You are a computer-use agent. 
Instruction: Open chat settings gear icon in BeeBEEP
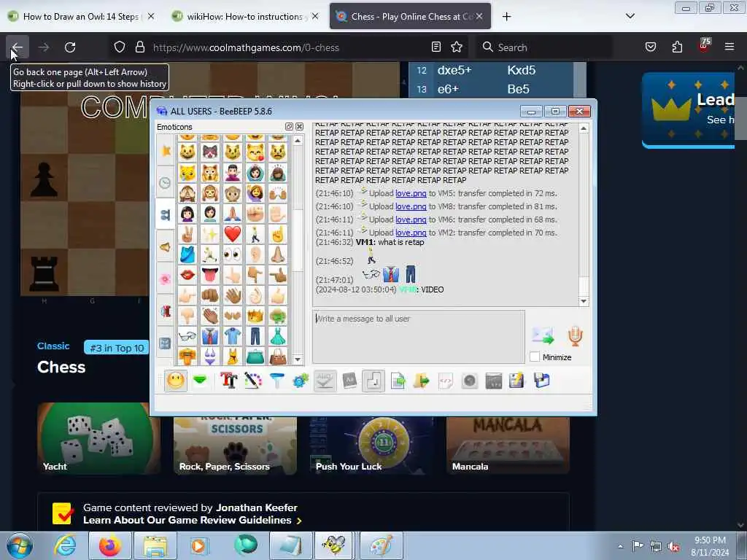point(301,381)
